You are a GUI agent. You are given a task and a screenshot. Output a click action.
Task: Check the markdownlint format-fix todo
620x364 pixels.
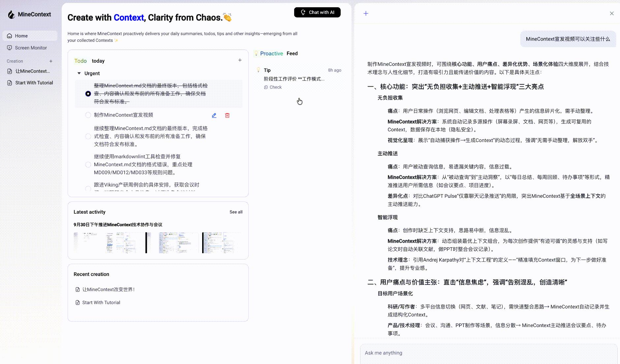click(x=88, y=165)
